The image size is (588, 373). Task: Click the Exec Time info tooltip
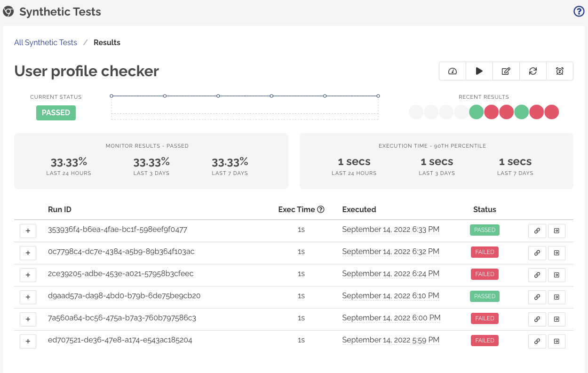(322, 209)
